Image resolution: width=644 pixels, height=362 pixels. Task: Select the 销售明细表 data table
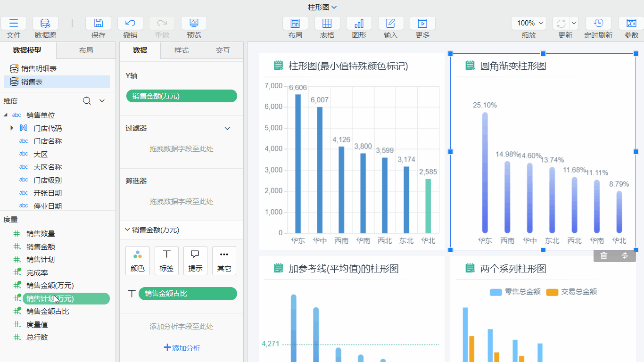click(39, 69)
